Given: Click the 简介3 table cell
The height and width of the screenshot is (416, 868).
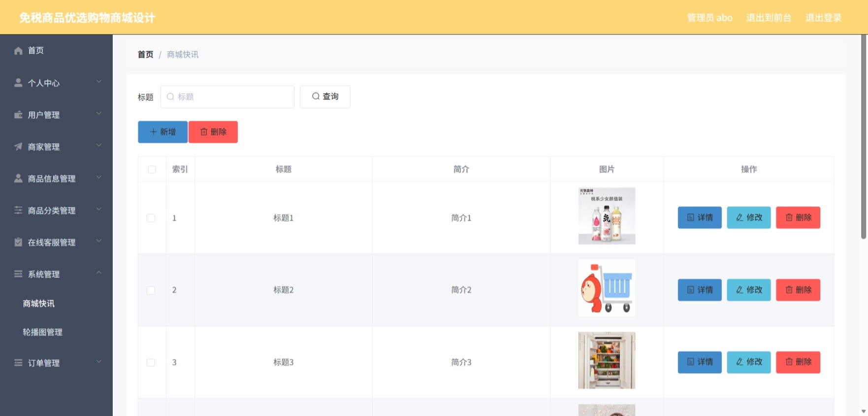Looking at the screenshot, I should click(x=461, y=362).
